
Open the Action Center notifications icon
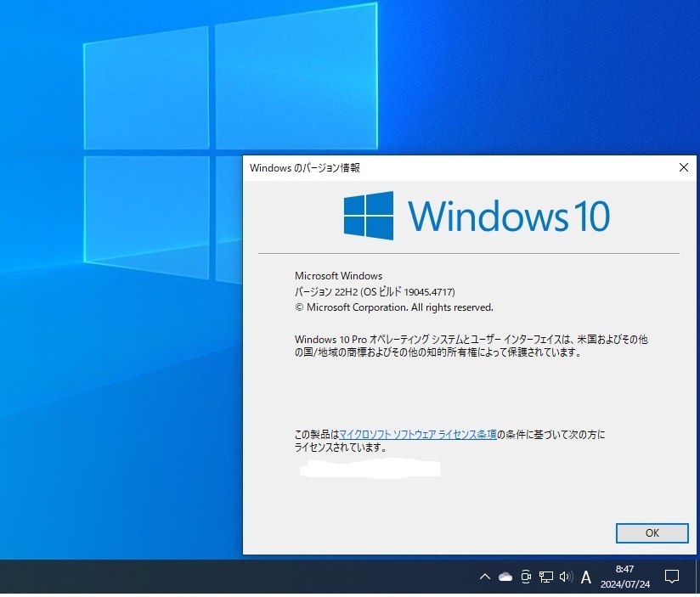pyautogui.click(x=672, y=577)
